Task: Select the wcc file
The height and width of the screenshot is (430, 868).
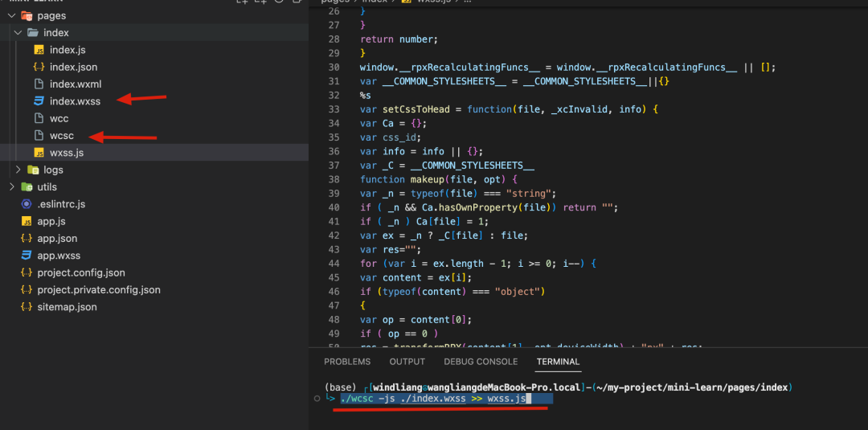Action: tap(59, 118)
